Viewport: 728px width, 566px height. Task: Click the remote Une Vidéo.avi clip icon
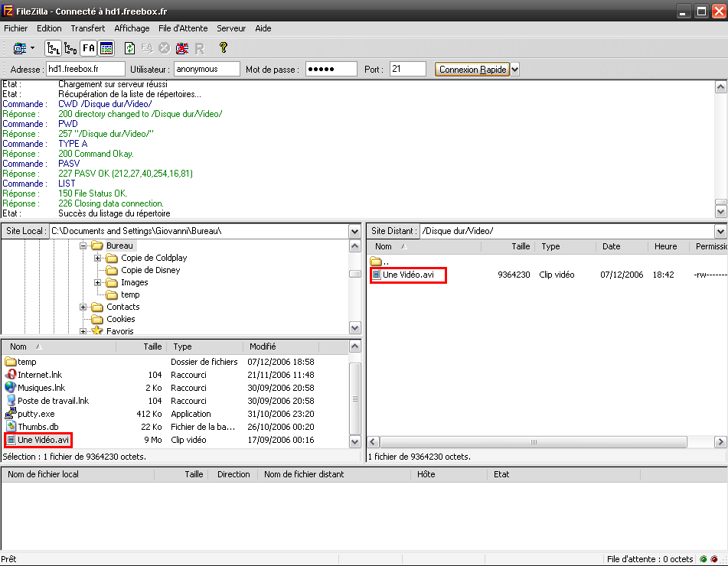pos(377,275)
